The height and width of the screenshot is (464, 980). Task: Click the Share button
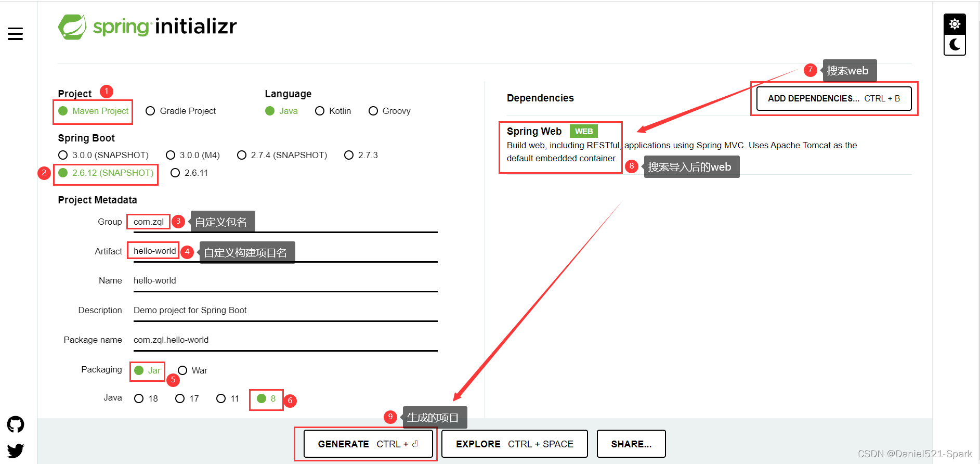[631, 444]
